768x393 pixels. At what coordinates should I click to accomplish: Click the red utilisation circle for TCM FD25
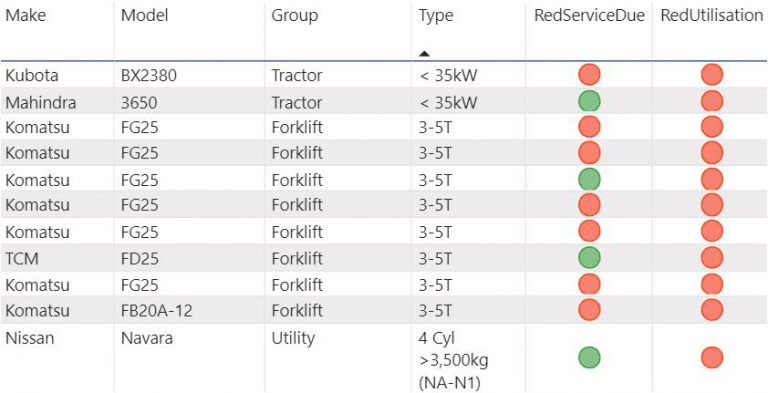click(712, 257)
